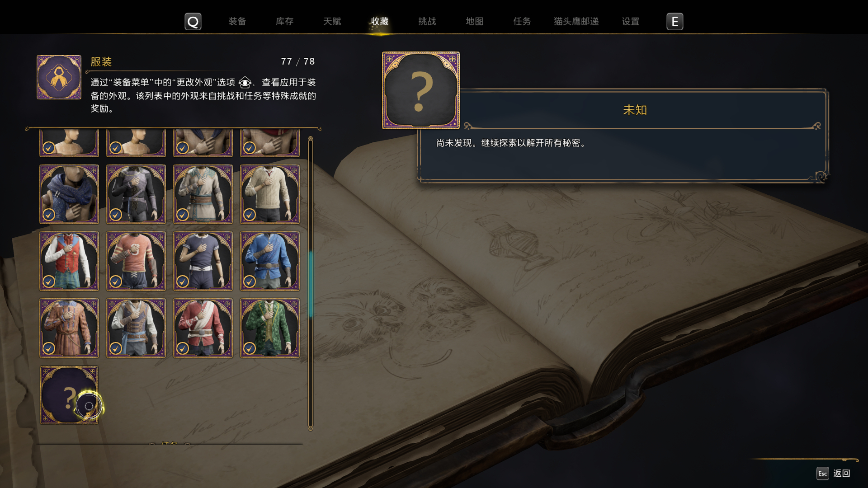Click the large unknown item preview card
The height and width of the screenshot is (488, 868).
point(421,90)
